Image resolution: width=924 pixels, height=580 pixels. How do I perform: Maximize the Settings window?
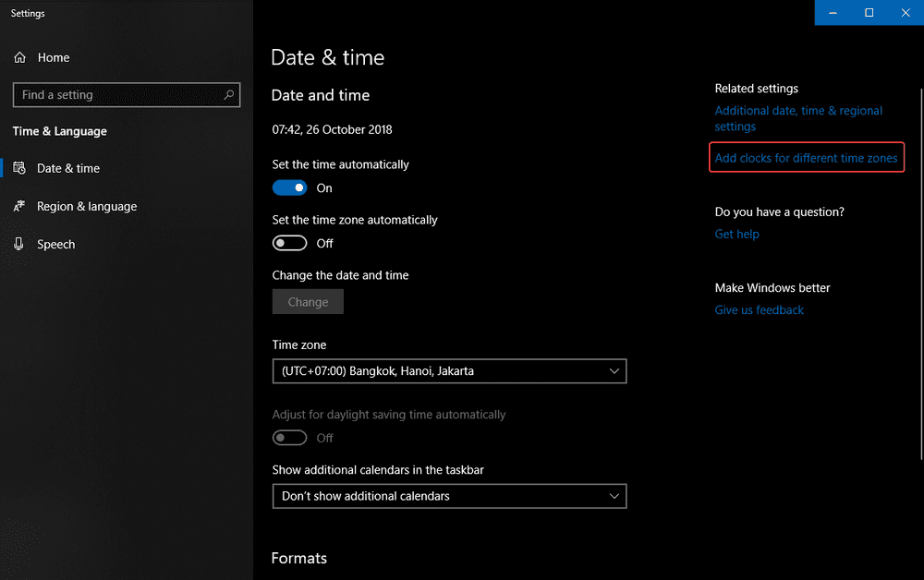[869, 12]
